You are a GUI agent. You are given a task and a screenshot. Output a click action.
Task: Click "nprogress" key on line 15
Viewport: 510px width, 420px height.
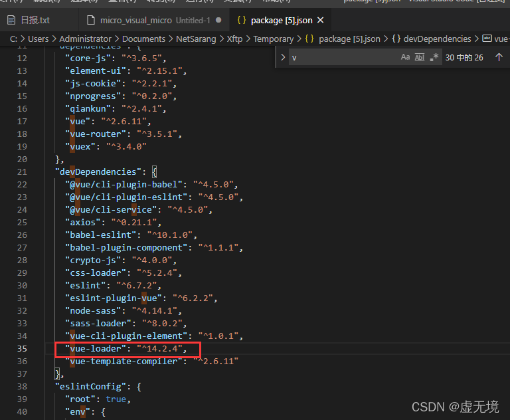pos(93,96)
